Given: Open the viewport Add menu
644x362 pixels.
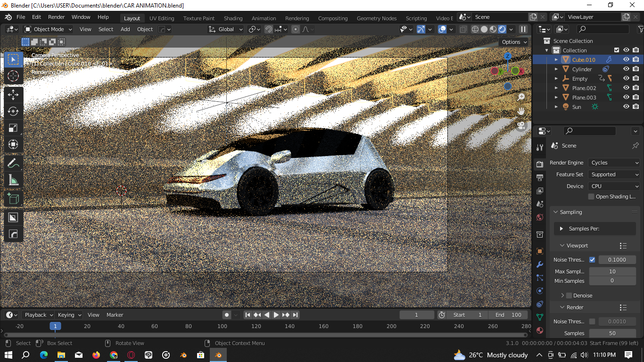Looking at the screenshot, I should pos(125,29).
